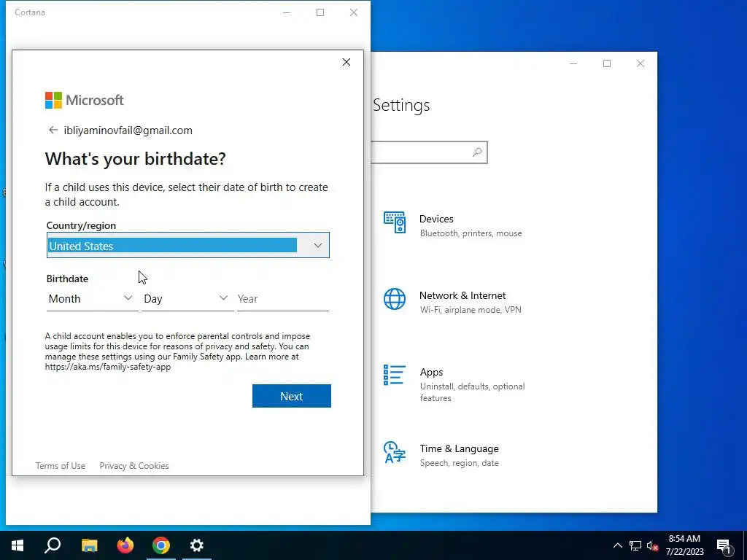
Task: Click the Settings window title heading
Action: [401, 105]
